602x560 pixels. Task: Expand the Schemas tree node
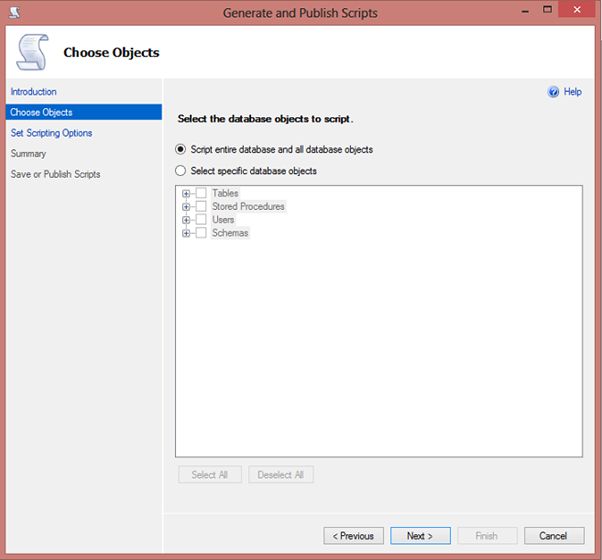tap(186, 233)
